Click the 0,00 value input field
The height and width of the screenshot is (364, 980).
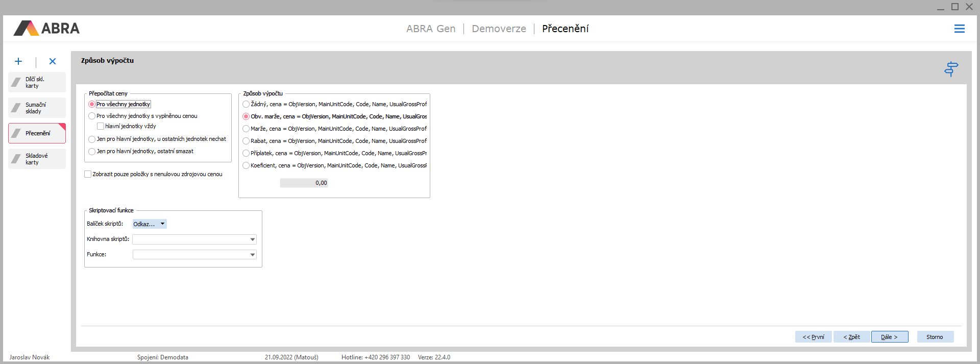click(x=304, y=183)
